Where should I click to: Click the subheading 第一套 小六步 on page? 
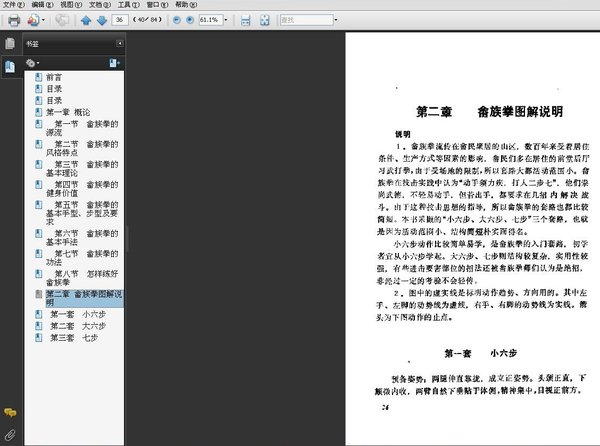click(x=481, y=353)
